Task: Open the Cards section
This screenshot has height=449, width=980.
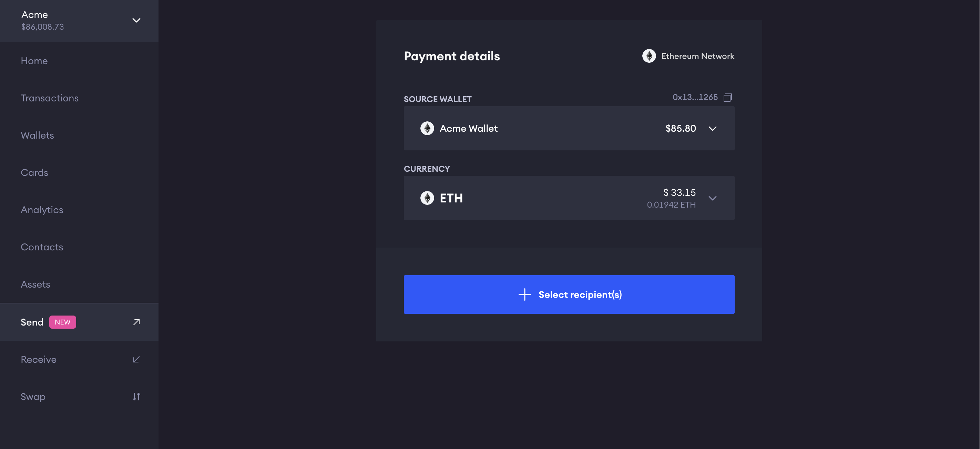Action: click(34, 173)
